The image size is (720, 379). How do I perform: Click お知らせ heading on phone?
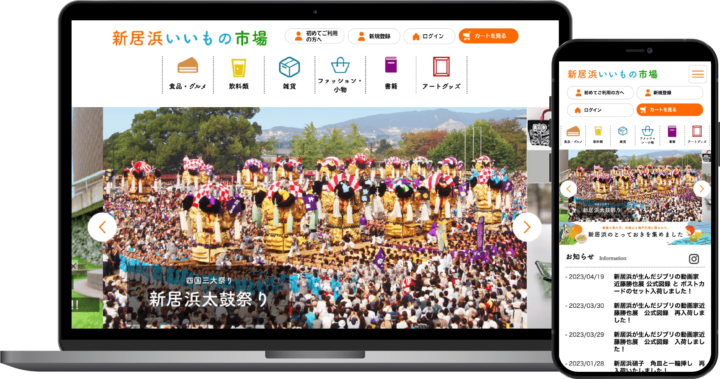[580, 257]
